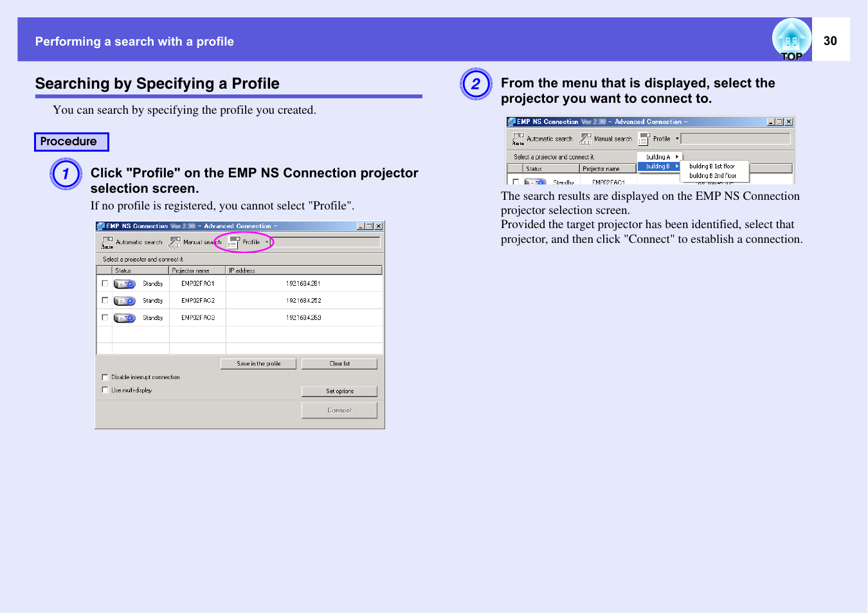The height and width of the screenshot is (613, 868).
Task: Minimize the left EMP NS Connection window
Action: coord(361,226)
